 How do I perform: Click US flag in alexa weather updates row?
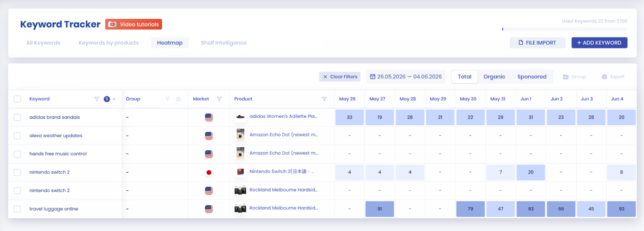pyautogui.click(x=209, y=136)
